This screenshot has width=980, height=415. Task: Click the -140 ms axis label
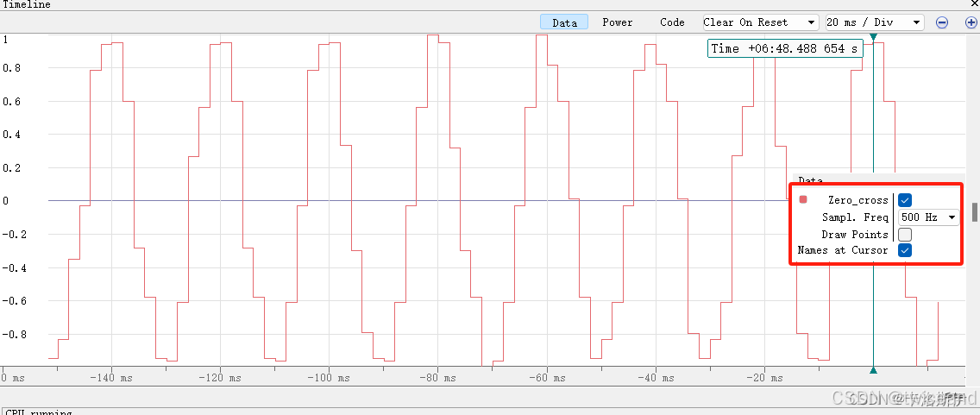coord(111,378)
